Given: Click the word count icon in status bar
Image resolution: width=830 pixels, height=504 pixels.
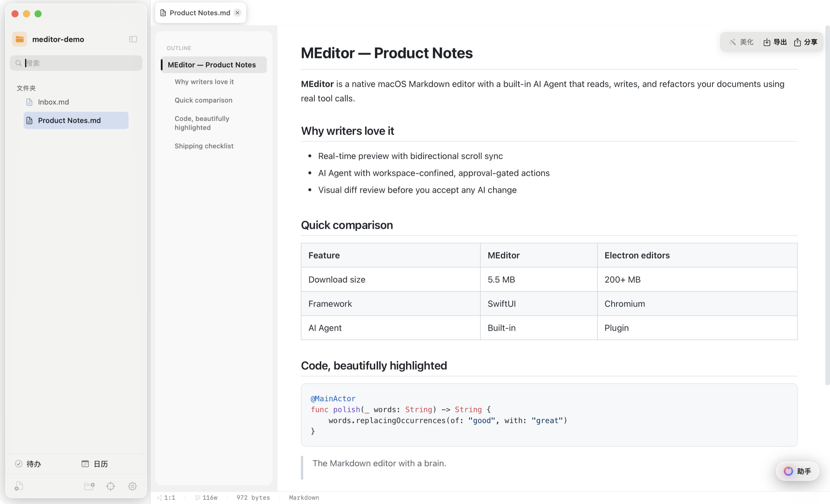Looking at the screenshot, I should [x=197, y=498].
